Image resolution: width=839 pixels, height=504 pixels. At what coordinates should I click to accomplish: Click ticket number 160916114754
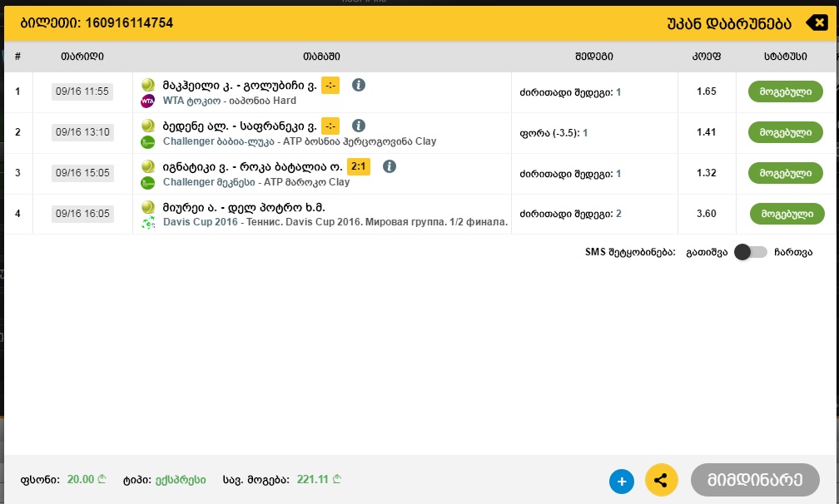point(129,23)
